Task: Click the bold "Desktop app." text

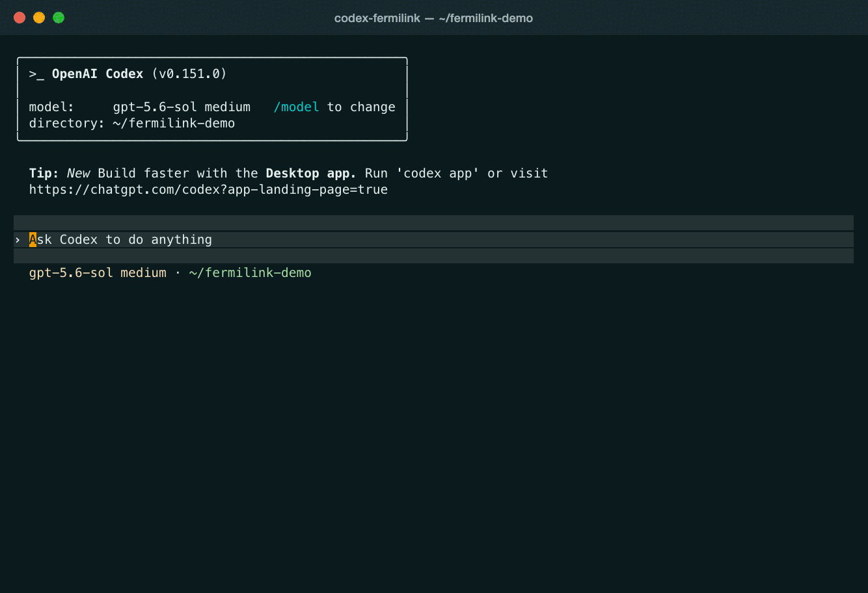Action: [x=311, y=174]
